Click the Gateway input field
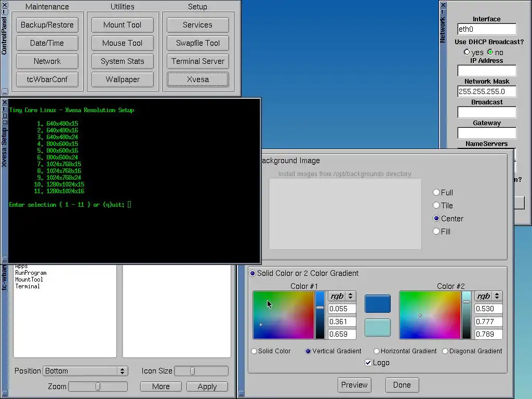This screenshot has height=399, width=532. click(x=487, y=132)
